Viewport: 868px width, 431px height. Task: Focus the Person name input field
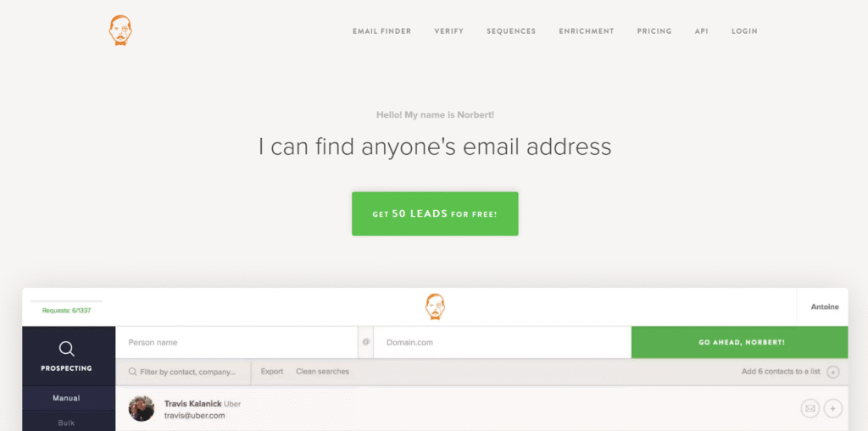[x=236, y=342]
